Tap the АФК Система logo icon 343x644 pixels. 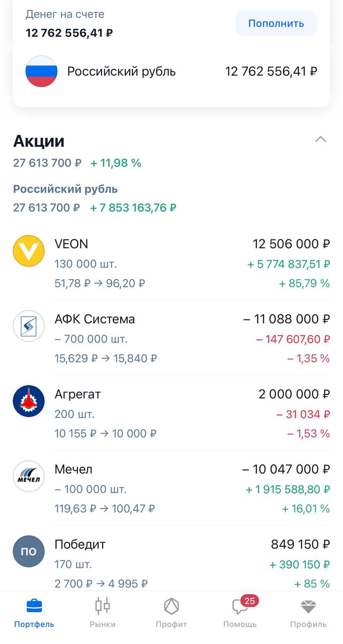[29, 326]
